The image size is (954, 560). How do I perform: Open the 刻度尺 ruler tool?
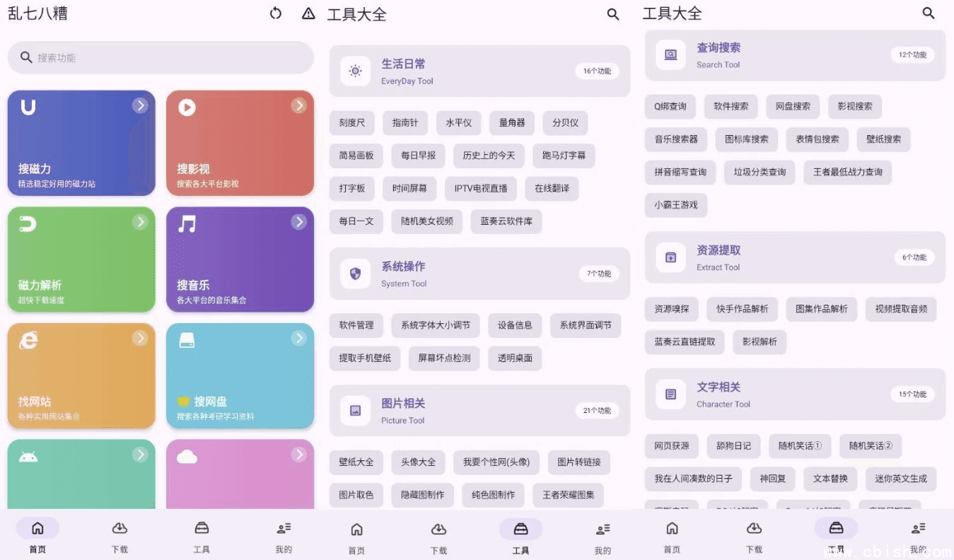pos(352,122)
